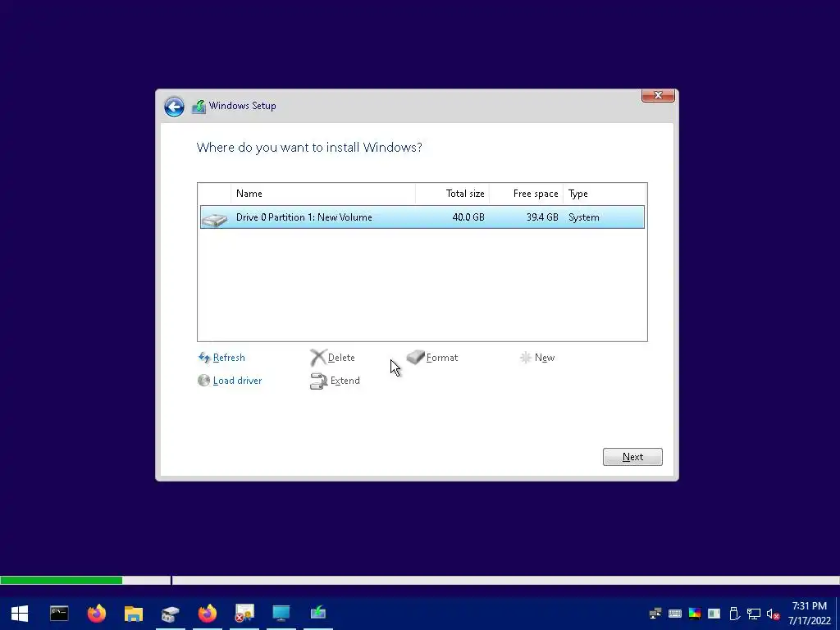The height and width of the screenshot is (630, 840).
Task: Click the 39.4 GB free space cell
Action: pyautogui.click(x=542, y=217)
